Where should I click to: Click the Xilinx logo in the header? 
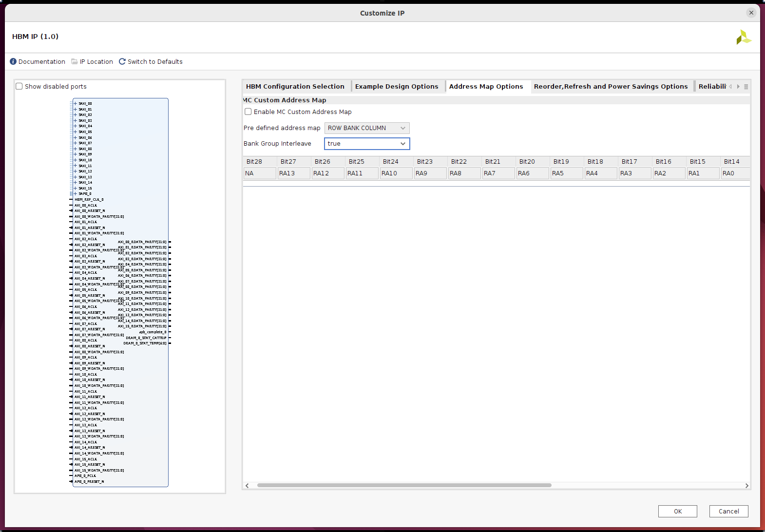click(x=744, y=37)
